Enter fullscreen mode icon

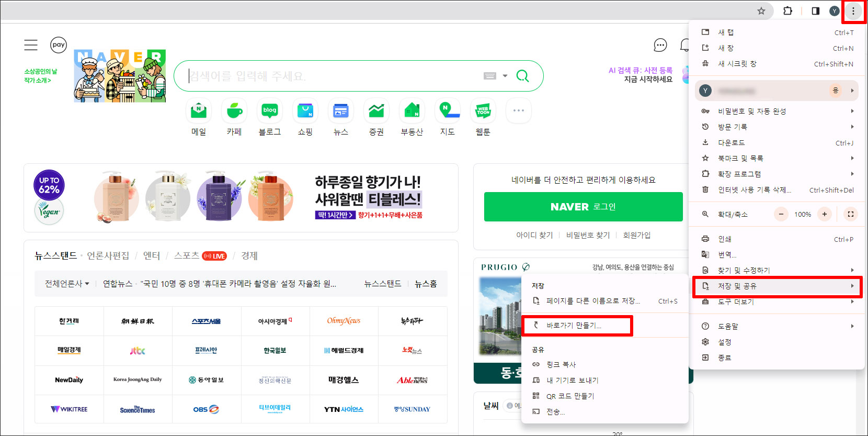tap(851, 214)
